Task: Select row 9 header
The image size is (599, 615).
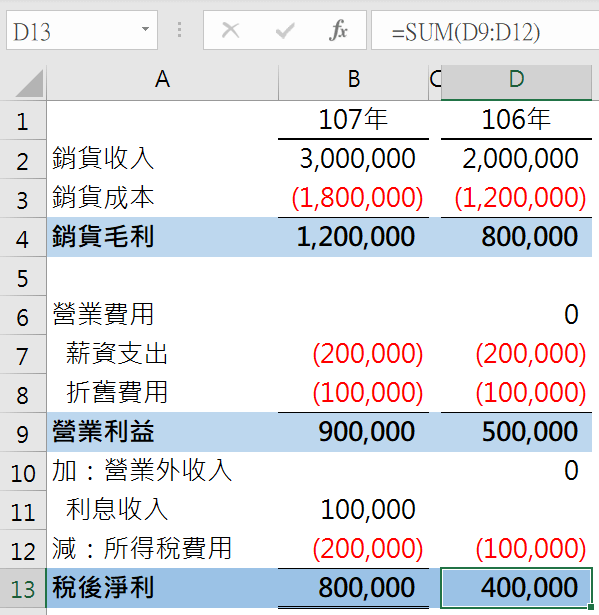Action: (x=23, y=432)
